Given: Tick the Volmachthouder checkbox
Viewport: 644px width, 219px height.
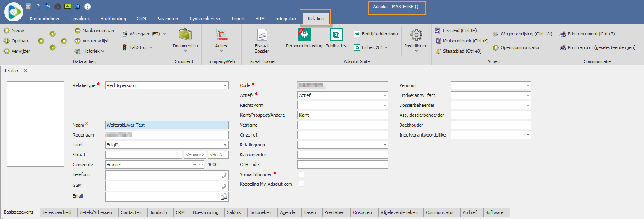Looking at the screenshot, I should click(x=302, y=174).
